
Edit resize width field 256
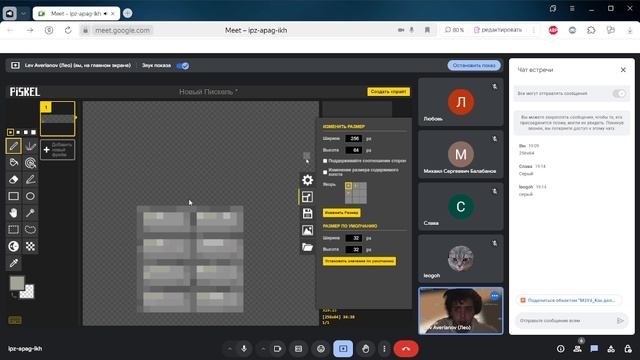pos(353,139)
